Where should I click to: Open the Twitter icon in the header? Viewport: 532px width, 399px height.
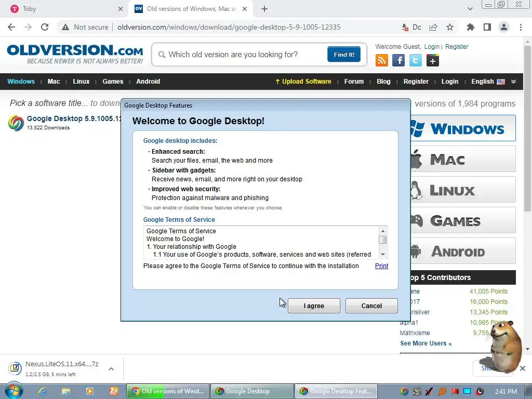(x=415, y=60)
